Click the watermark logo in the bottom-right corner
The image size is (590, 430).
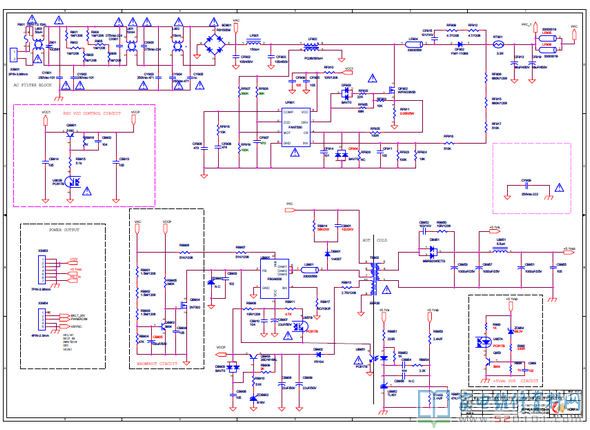coord(500,408)
